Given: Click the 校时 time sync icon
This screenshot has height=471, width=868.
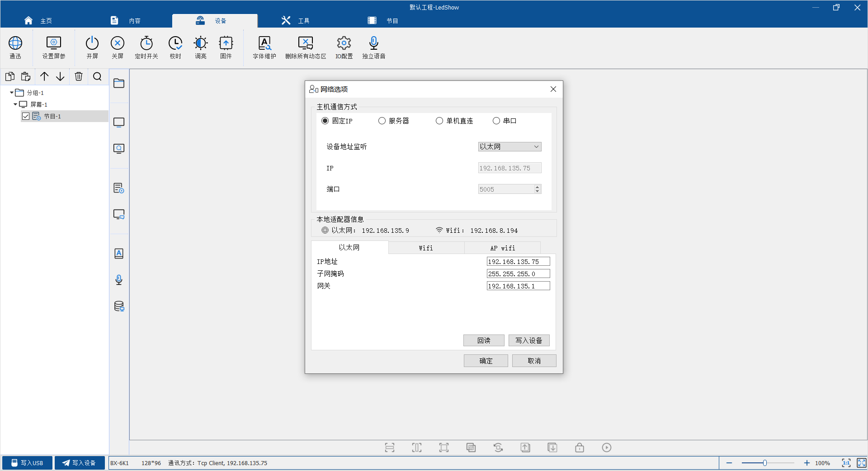Looking at the screenshot, I should [x=175, y=47].
